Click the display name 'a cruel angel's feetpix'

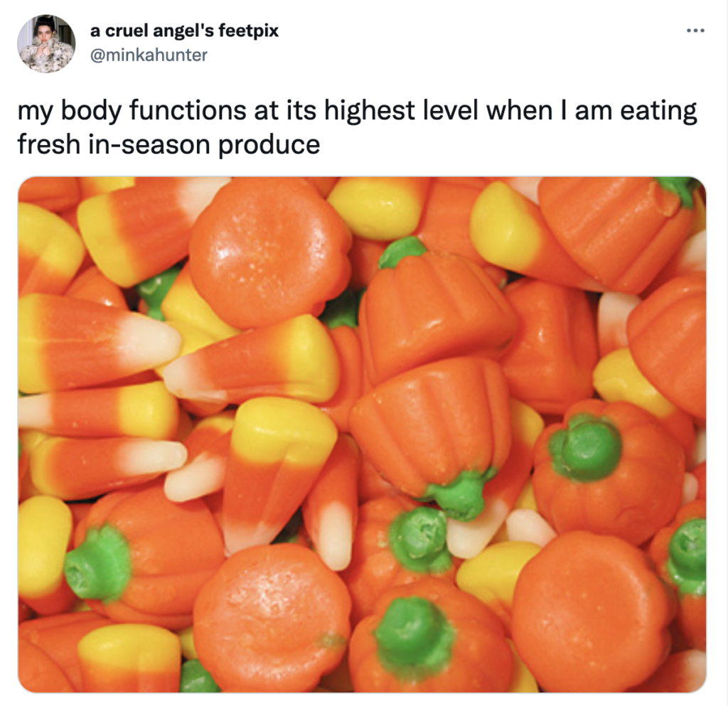pyautogui.click(x=184, y=31)
